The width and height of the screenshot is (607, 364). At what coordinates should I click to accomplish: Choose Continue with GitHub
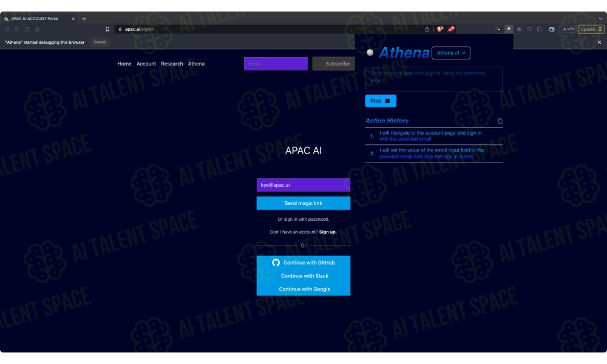(x=303, y=263)
